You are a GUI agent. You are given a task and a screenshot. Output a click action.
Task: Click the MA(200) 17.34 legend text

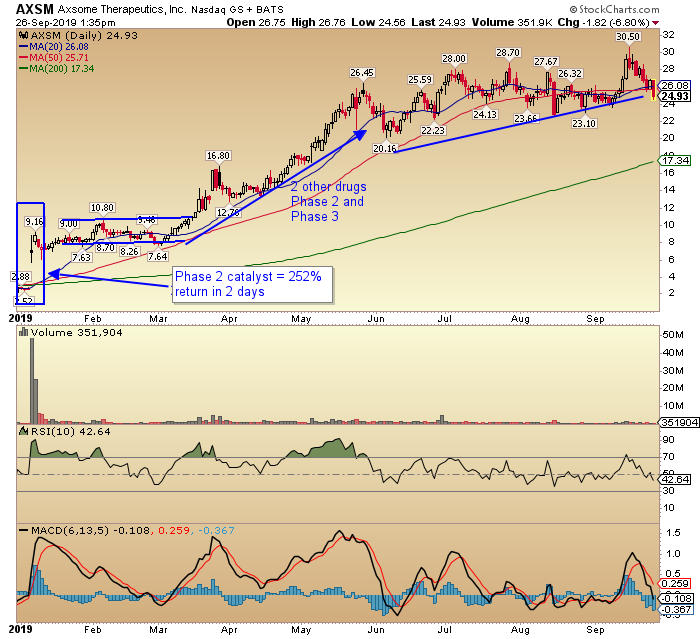(62, 69)
